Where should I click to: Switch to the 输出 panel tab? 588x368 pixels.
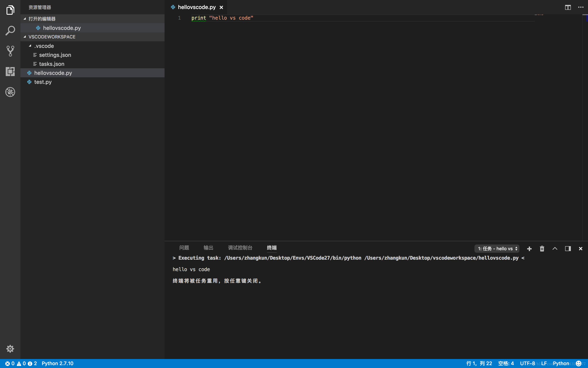208,248
